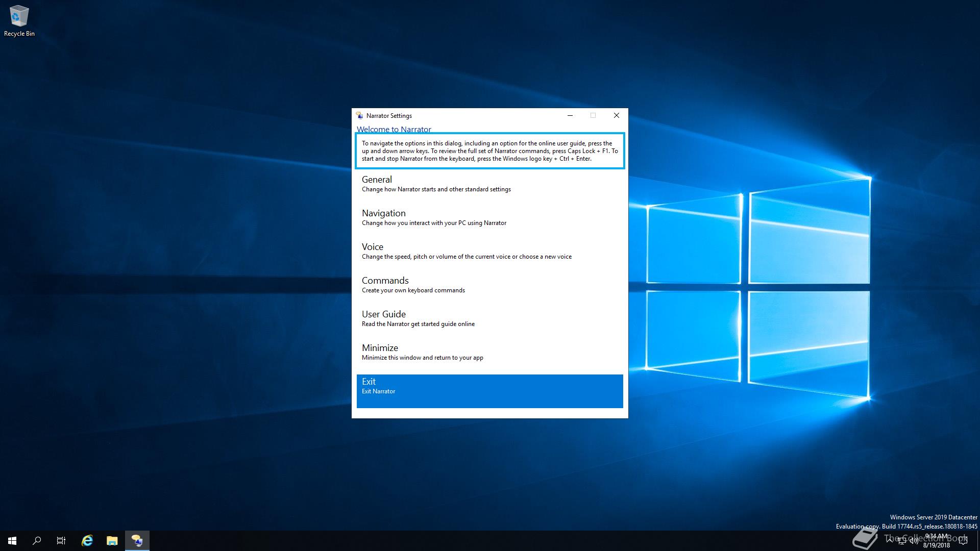Minimize the Narrator Settings window
Image resolution: width=980 pixels, height=551 pixels.
[570, 115]
